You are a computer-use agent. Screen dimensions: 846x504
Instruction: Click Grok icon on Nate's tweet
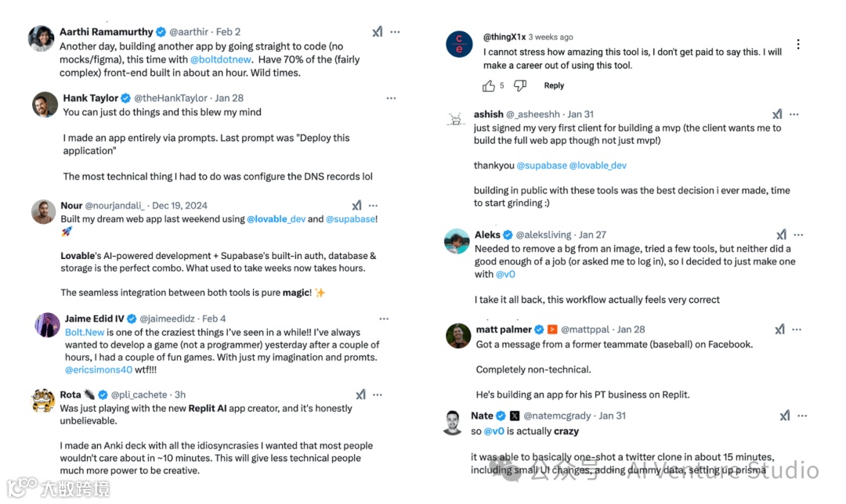[784, 416]
